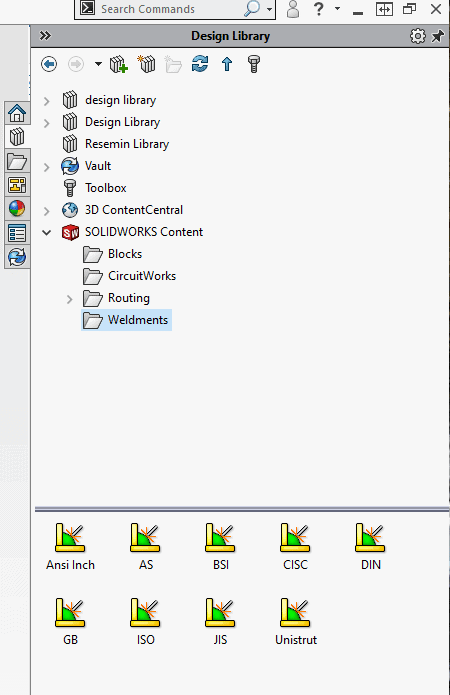
Task: Select BSI weldment profile
Action: tap(220, 547)
